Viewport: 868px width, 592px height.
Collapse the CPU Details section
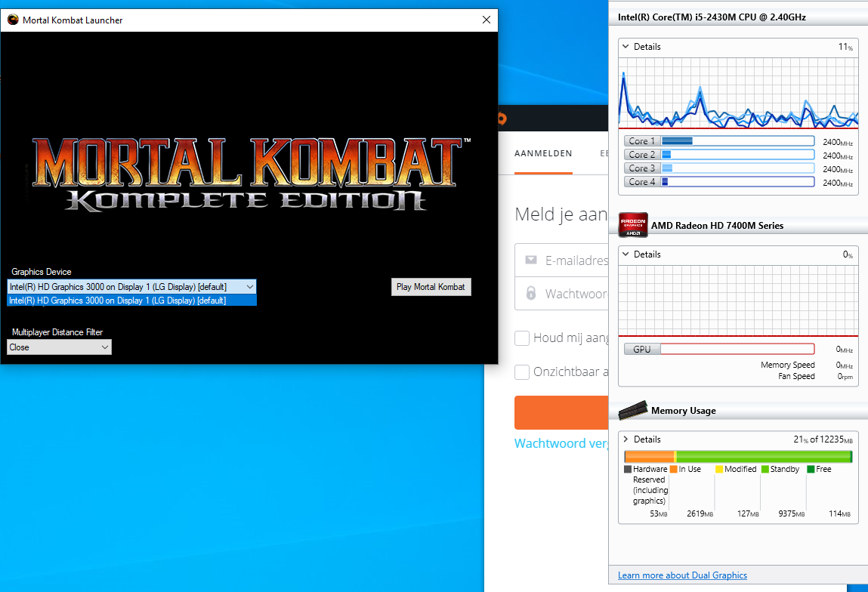coord(626,47)
